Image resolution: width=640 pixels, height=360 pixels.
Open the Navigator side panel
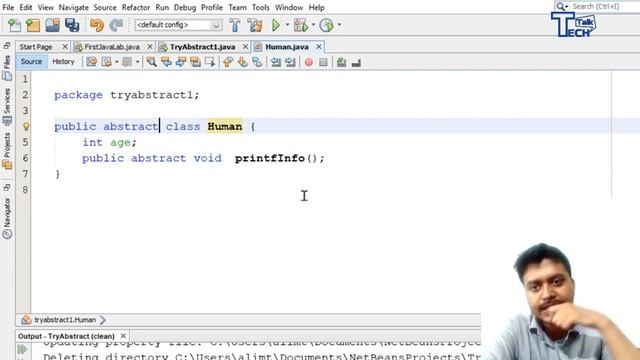[x=7, y=218]
